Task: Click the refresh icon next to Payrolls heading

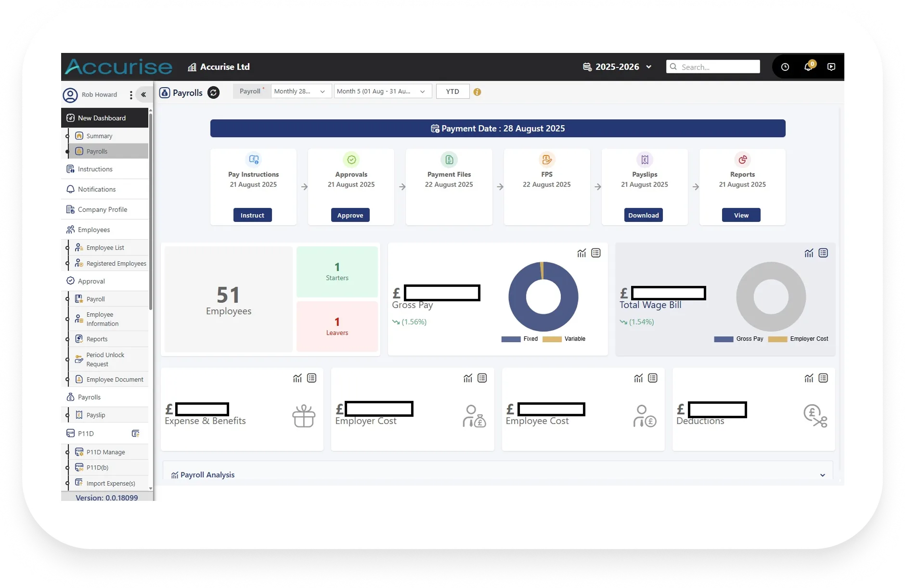Action: (x=213, y=92)
